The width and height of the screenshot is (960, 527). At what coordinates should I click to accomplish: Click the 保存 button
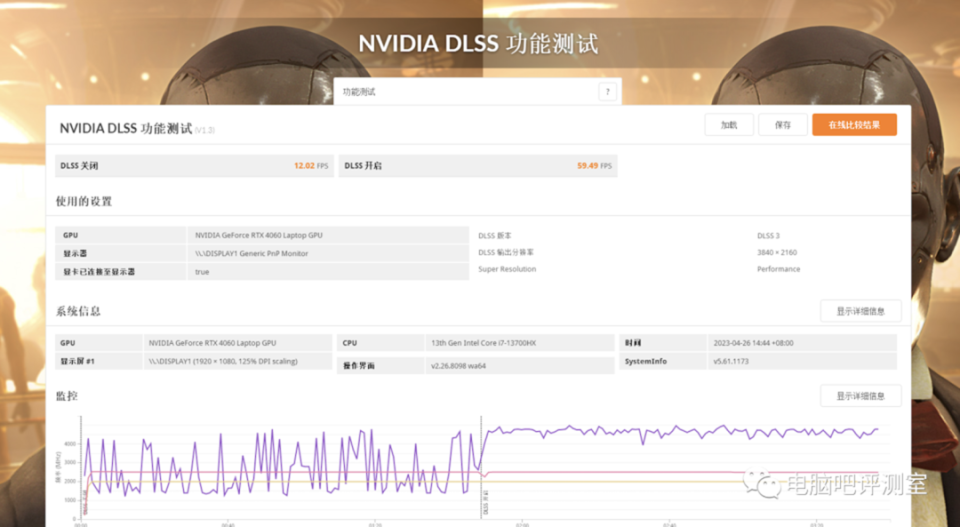782,125
